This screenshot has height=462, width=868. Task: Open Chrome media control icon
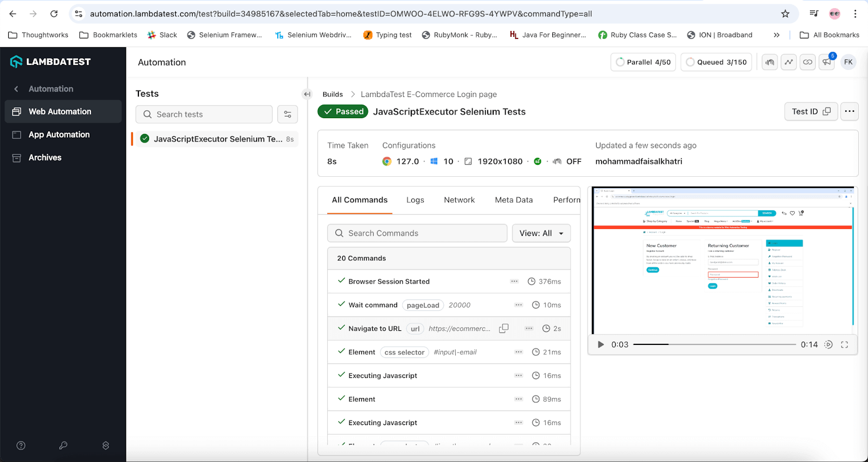click(814, 14)
